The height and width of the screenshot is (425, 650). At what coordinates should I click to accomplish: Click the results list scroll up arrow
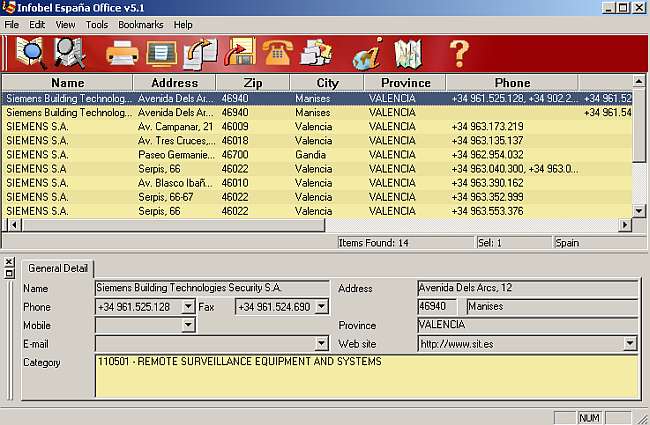[x=639, y=81]
